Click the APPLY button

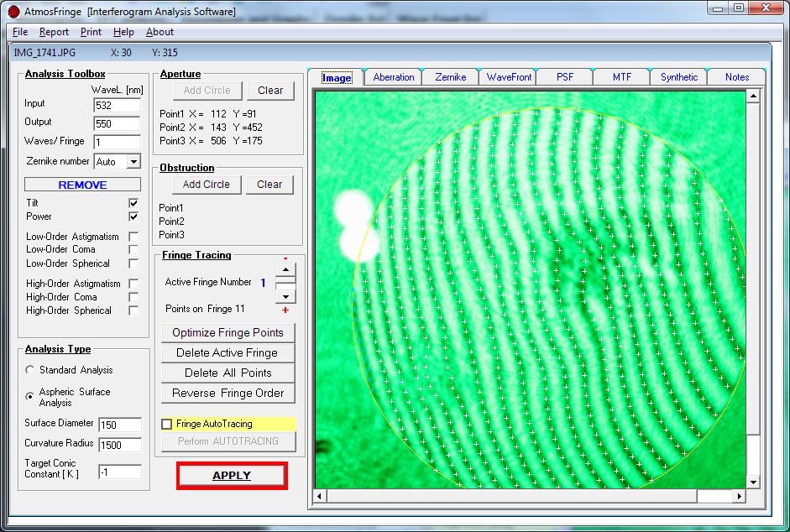(232, 476)
